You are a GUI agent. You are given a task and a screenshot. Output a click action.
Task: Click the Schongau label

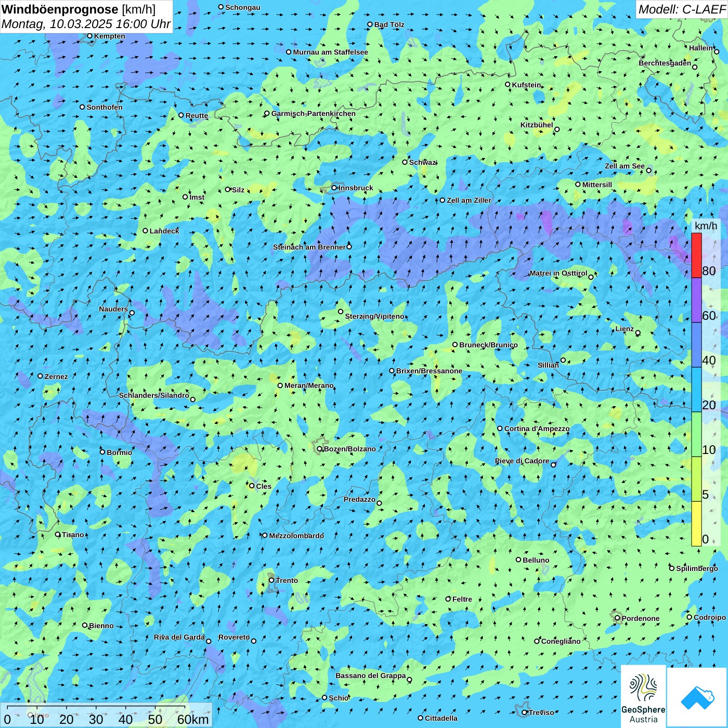pyautogui.click(x=243, y=7)
